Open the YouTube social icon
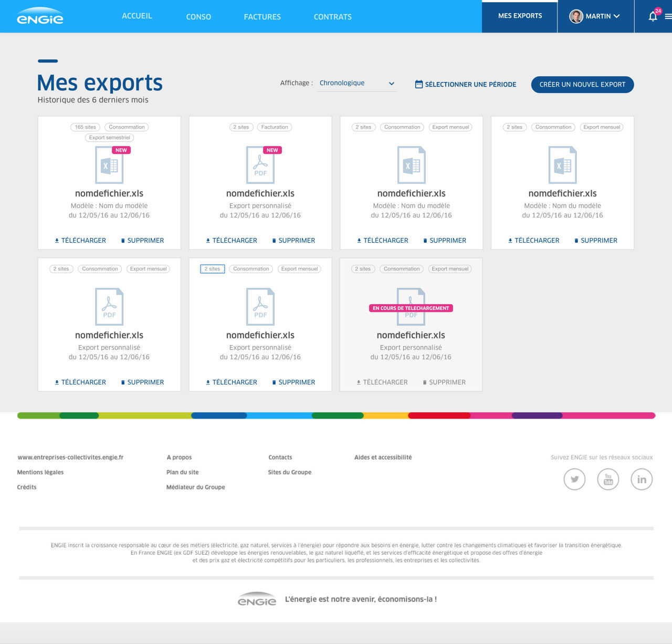This screenshot has width=672, height=644. (608, 479)
